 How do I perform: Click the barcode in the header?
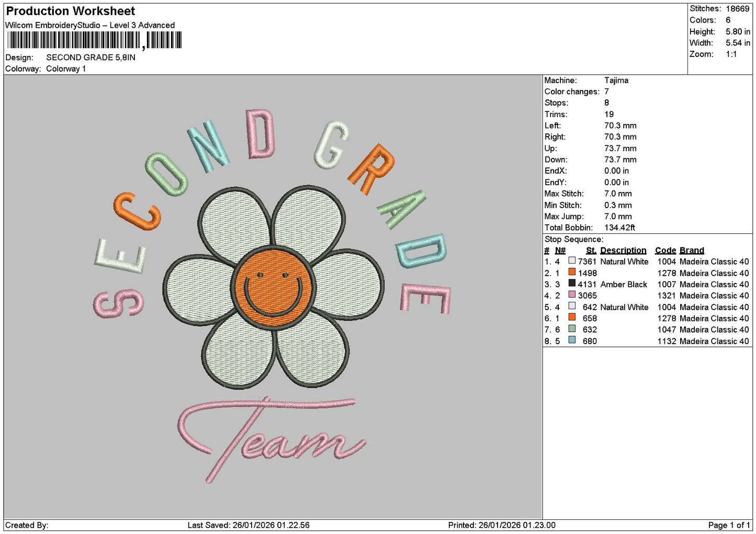point(94,40)
